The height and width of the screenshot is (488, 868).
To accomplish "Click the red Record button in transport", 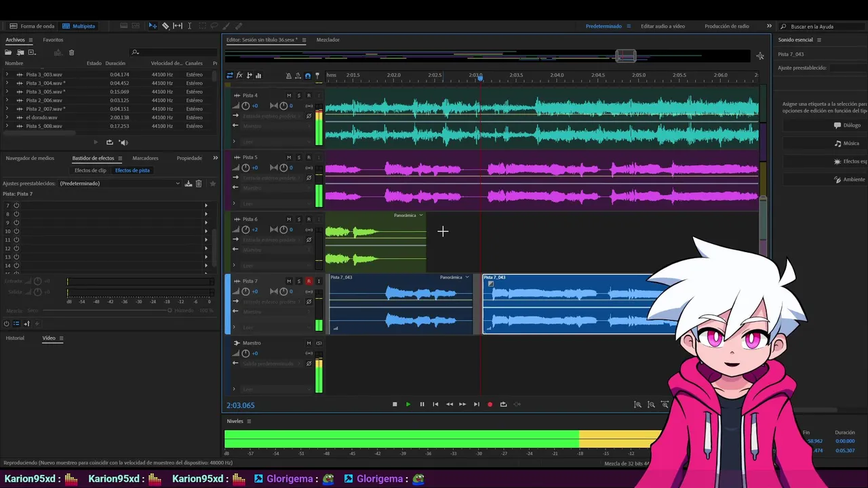I will (490, 405).
